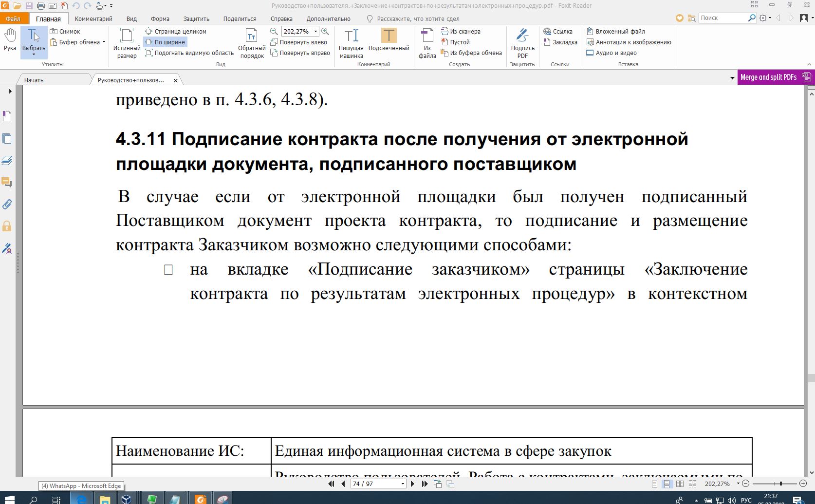Click the Merge and split PDFs banner
Viewport: 815px width, 504px height.
775,77
